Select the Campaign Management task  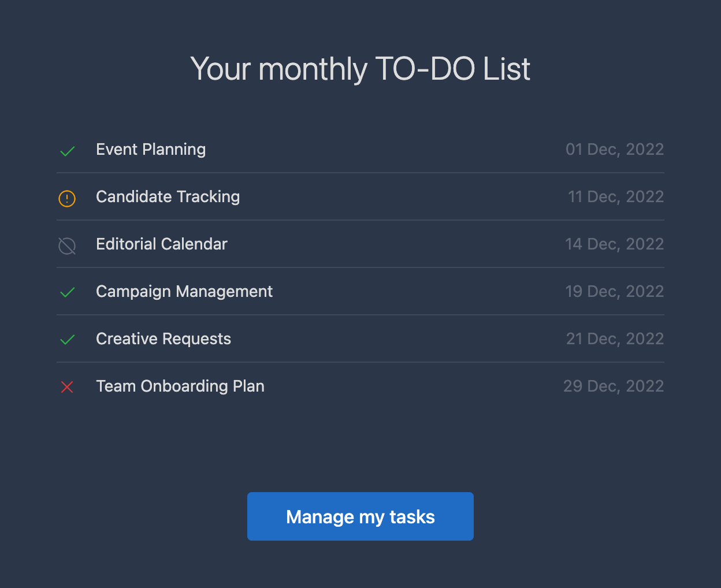point(184,291)
